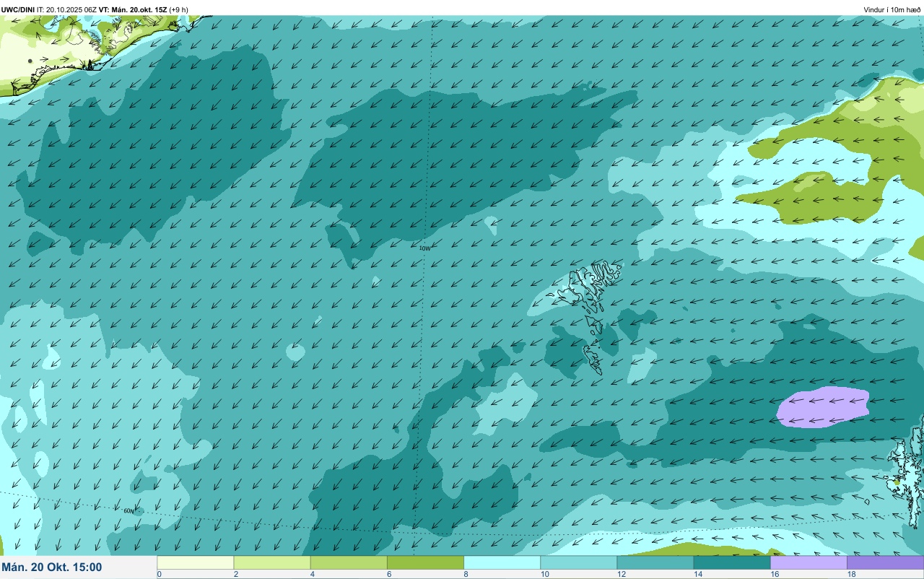
Task: Click the legend value "8"
Action: (x=466, y=575)
